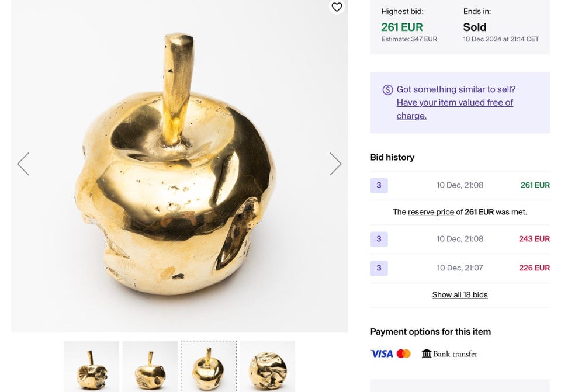Select the second apple thumbnail

(150, 366)
